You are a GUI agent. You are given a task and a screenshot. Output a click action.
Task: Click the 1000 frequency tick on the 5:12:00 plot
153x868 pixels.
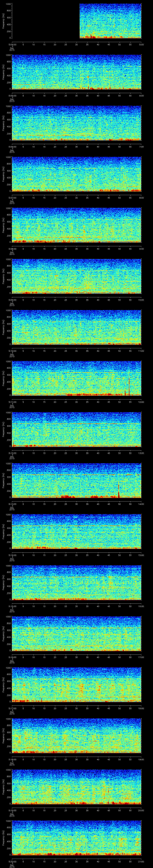click(x=8, y=413)
